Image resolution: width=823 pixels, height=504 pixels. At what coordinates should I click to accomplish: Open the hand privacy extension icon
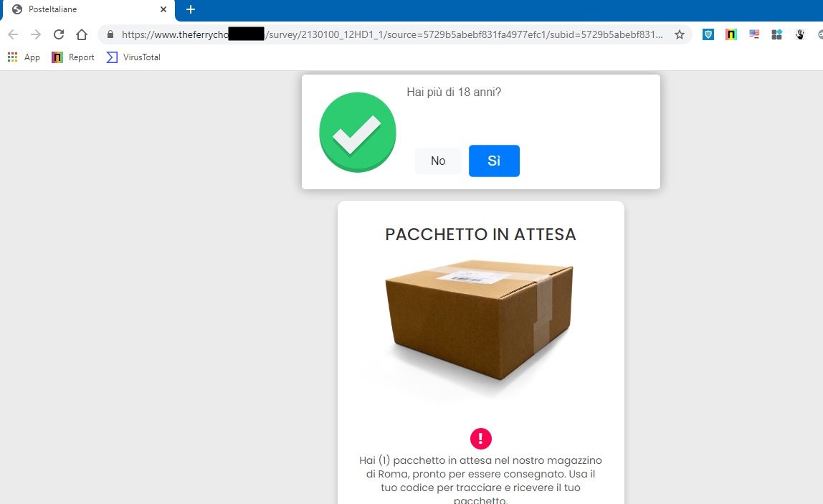tap(799, 34)
